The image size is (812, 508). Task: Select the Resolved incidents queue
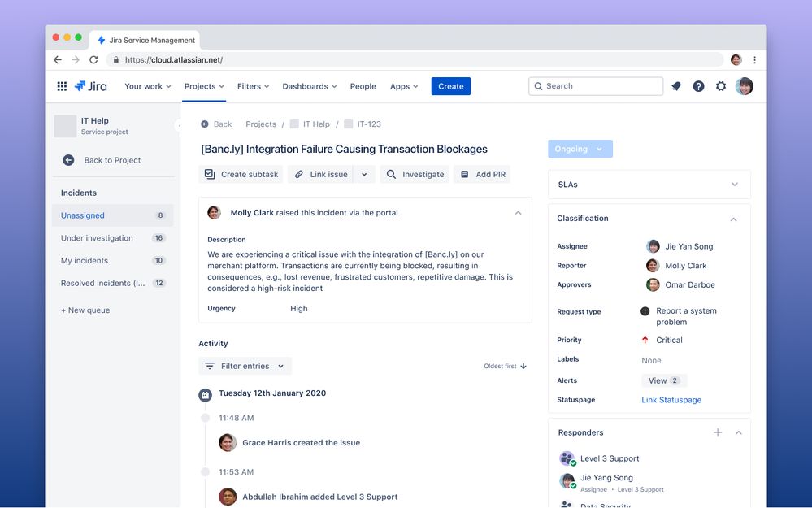tap(112, 283)
